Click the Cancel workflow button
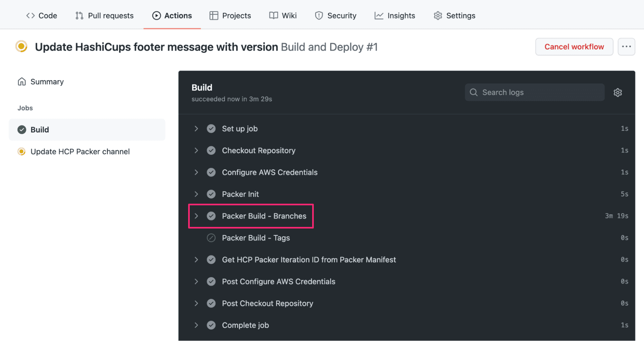 (574, 47)
